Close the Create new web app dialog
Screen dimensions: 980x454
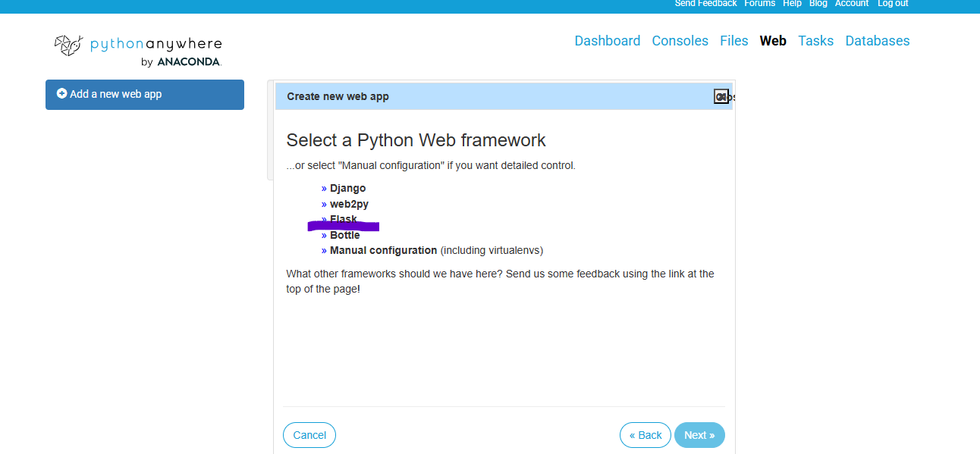pos(721,96)
